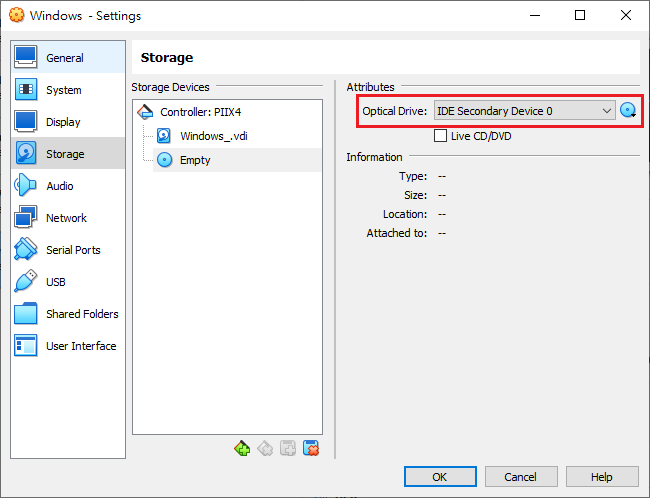Expand the Optical Drive dropdown
The height and width of the screenshot is (498, 650).
pyautogui.click(x=524, y=111)
